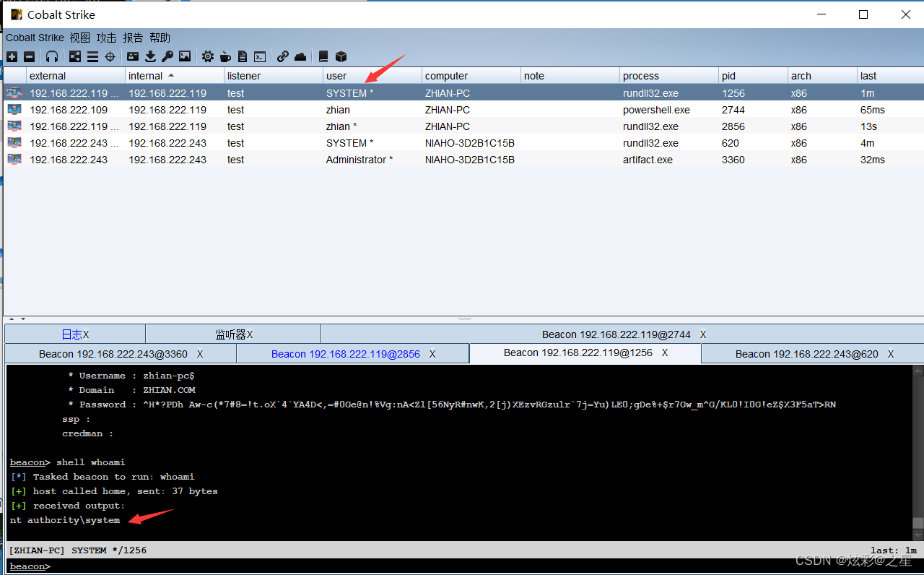This screenshot has width=924, height=575.
Task: Open the Cobalt Strike menu
Action: pyautogui.click(x=35, y=38)
